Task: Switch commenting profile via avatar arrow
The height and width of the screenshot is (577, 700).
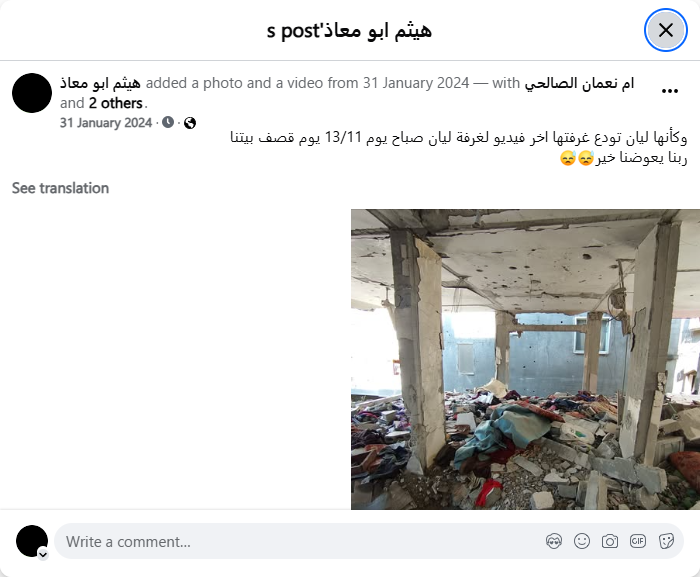Action: [43, 554]
